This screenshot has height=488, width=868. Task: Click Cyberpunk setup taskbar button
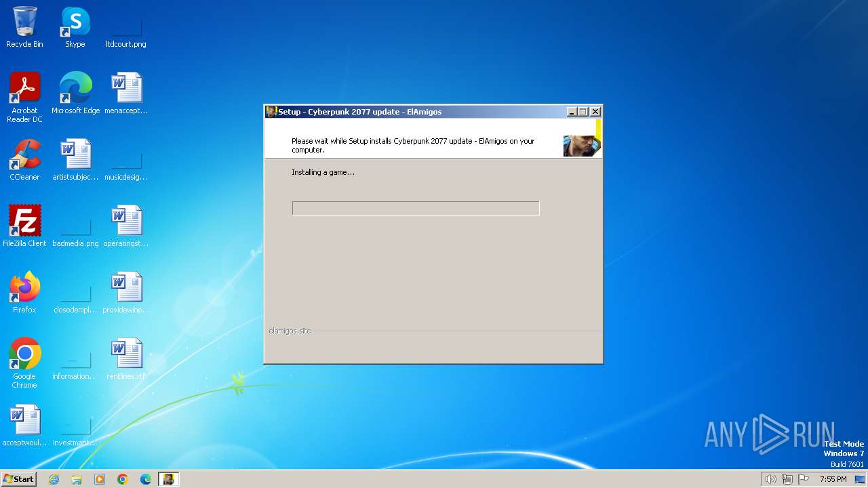point(168,479)
